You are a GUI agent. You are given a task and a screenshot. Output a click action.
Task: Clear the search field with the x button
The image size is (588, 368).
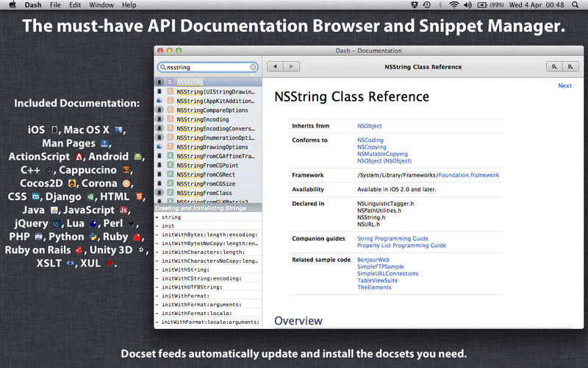pos(253,67)
